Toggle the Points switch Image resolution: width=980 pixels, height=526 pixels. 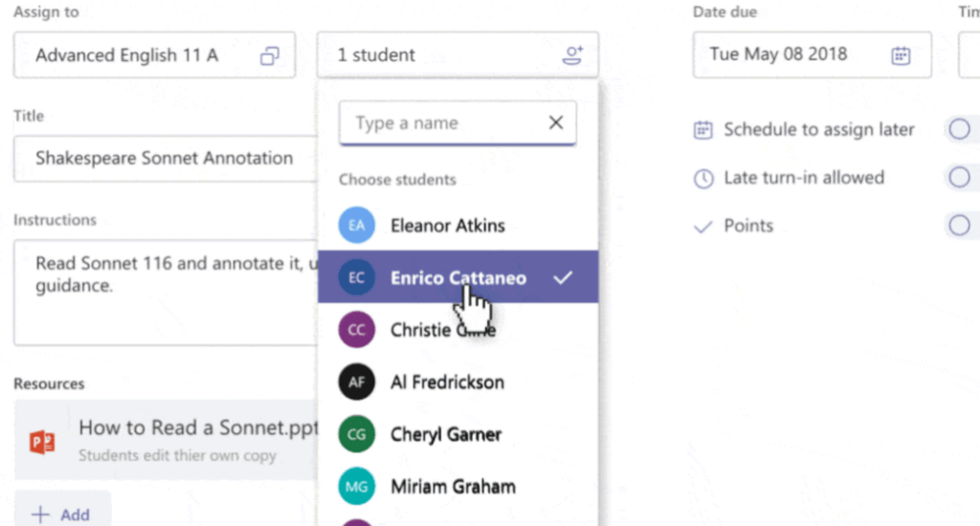click(x=961, y=225)
